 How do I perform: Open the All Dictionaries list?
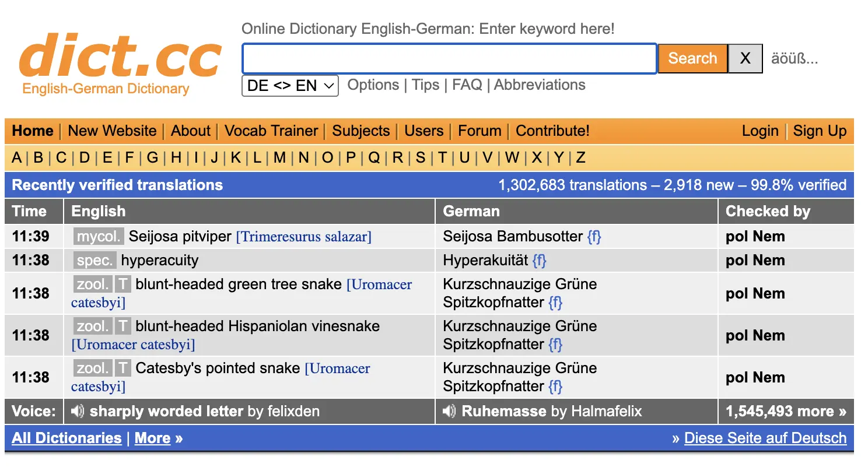point(66,437)
